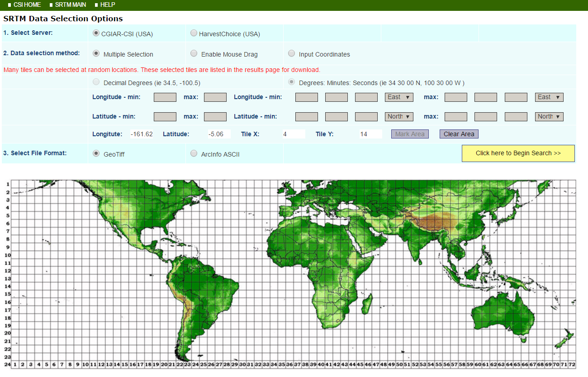This screenshot has width=588, height=377.
Task: Enable Mouse Drag selection method
Action: click(194, 53)
